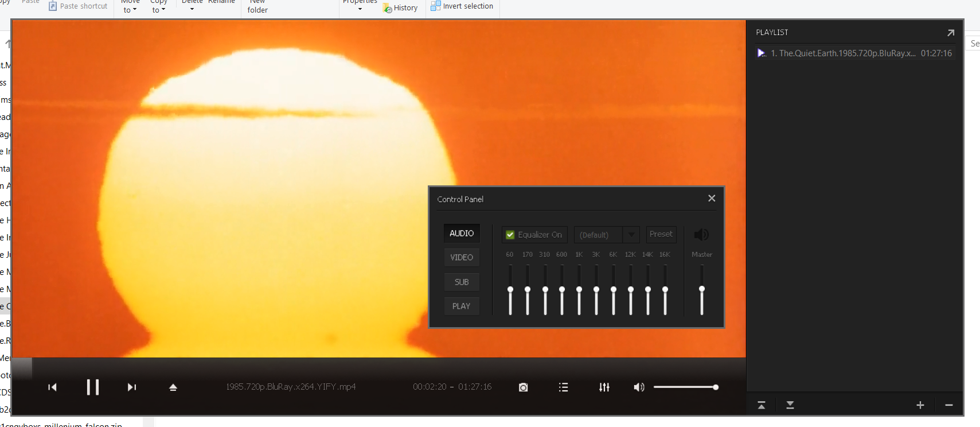This screenshot has width=980, height=427.
Task: Open the SUB tab in Control Panel
Action: coord(462,282)
